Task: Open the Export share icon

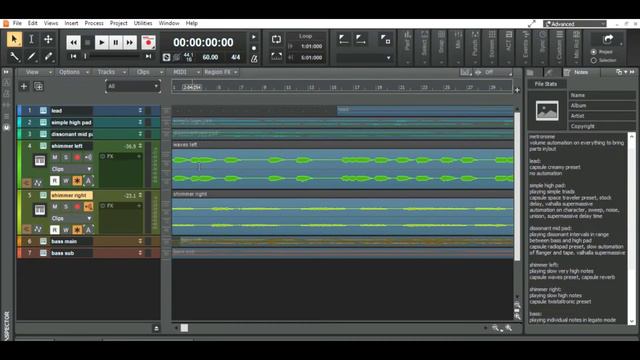Action: click(608, 39)
